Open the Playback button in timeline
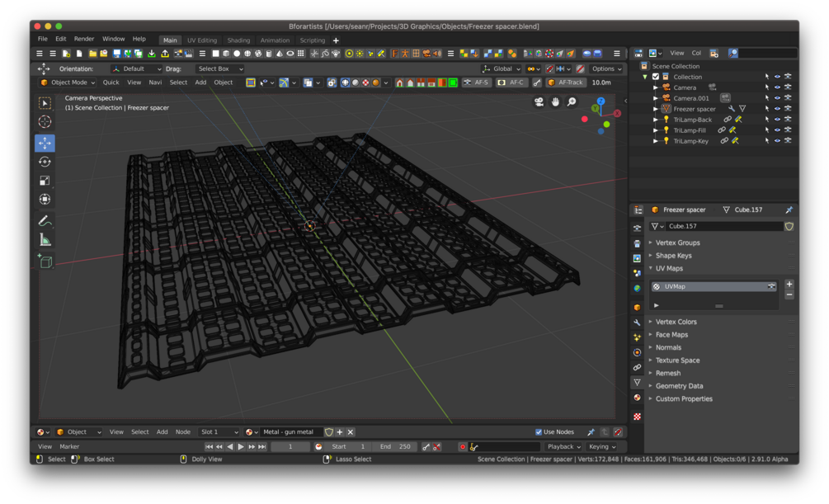 (x=563, y=447)
